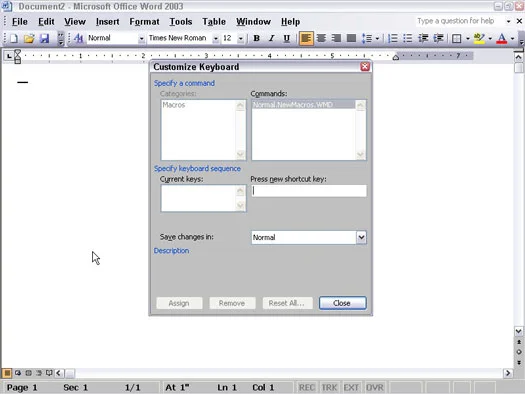The height and width of the screenshot is (394, 525).
Task: Close the document with the menu bar X
Action: [519, 21]
